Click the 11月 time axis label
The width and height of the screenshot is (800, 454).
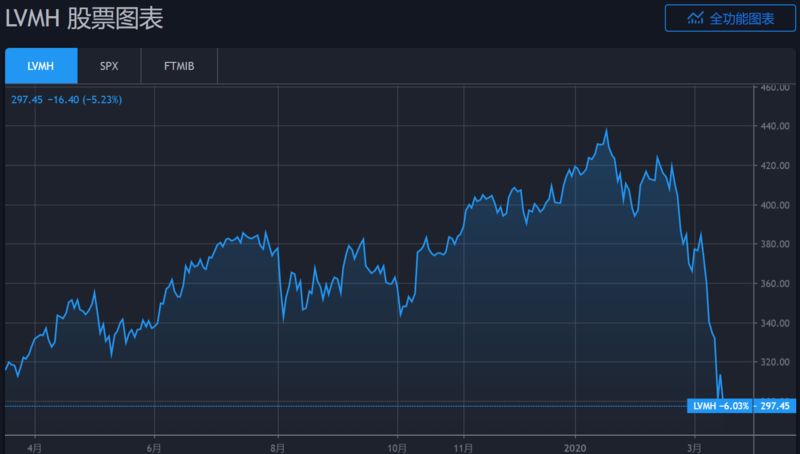click(x=463, y=448)
